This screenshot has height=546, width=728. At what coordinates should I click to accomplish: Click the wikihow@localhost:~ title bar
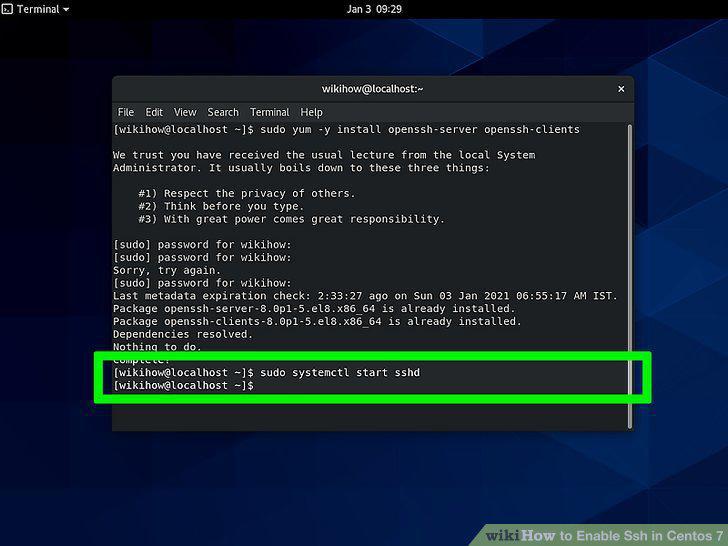pos(372,89)
